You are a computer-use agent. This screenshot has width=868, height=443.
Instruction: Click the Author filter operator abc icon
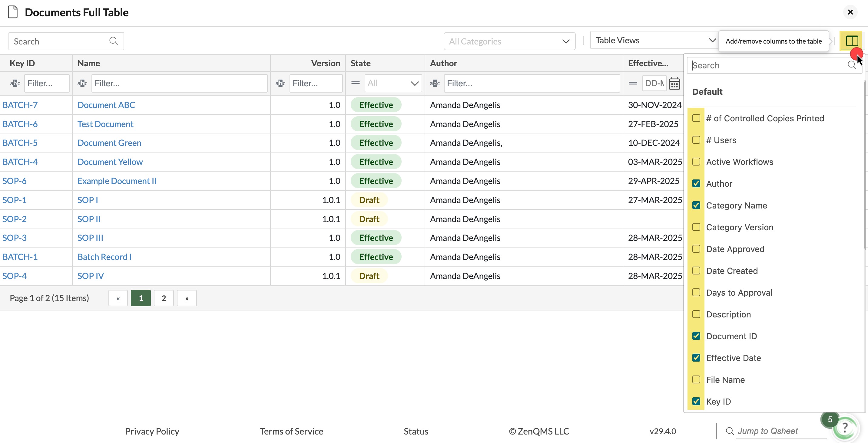(435, 83)
